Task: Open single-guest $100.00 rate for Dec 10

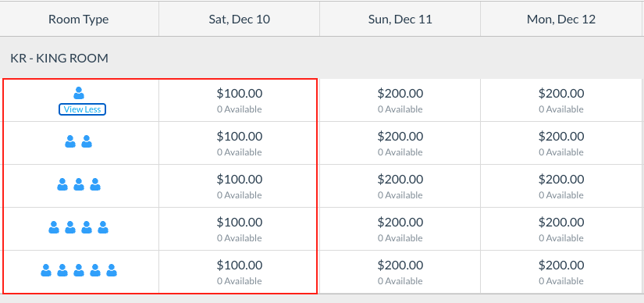Action: point(240,100)
